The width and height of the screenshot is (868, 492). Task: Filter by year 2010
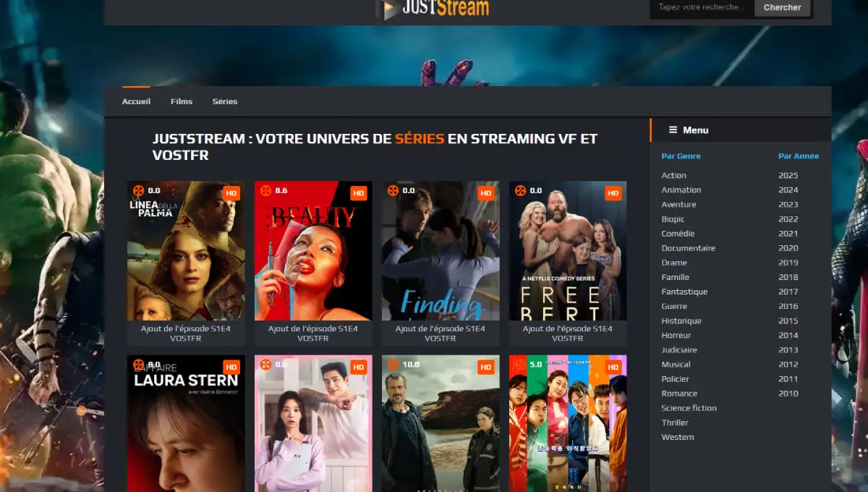pyautogui.click(x=788, y=394)
